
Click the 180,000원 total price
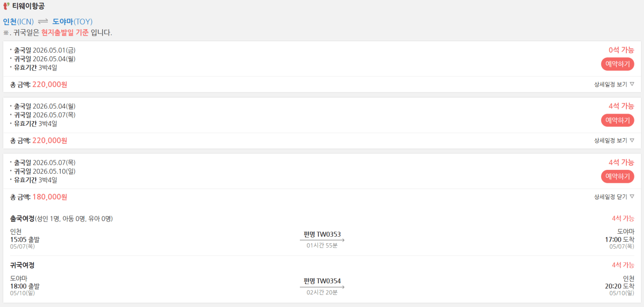tap(50, 197)
